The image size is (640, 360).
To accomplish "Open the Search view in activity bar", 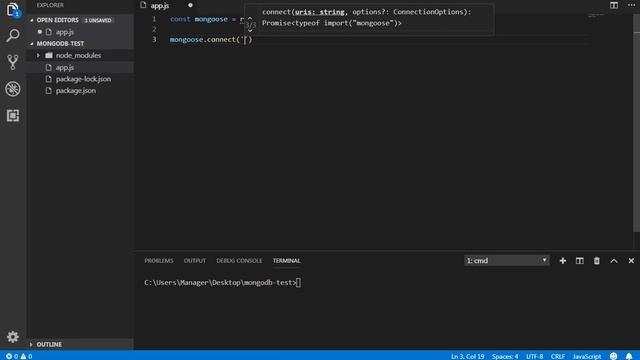I will pyautogui.click(x=13, y=36).
